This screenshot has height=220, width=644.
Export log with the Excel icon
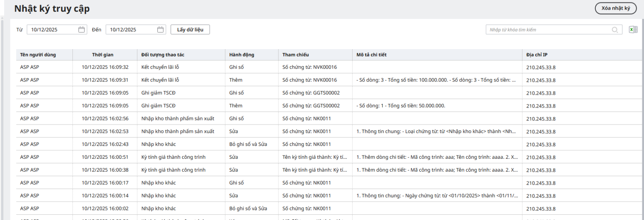click(633, 30)
